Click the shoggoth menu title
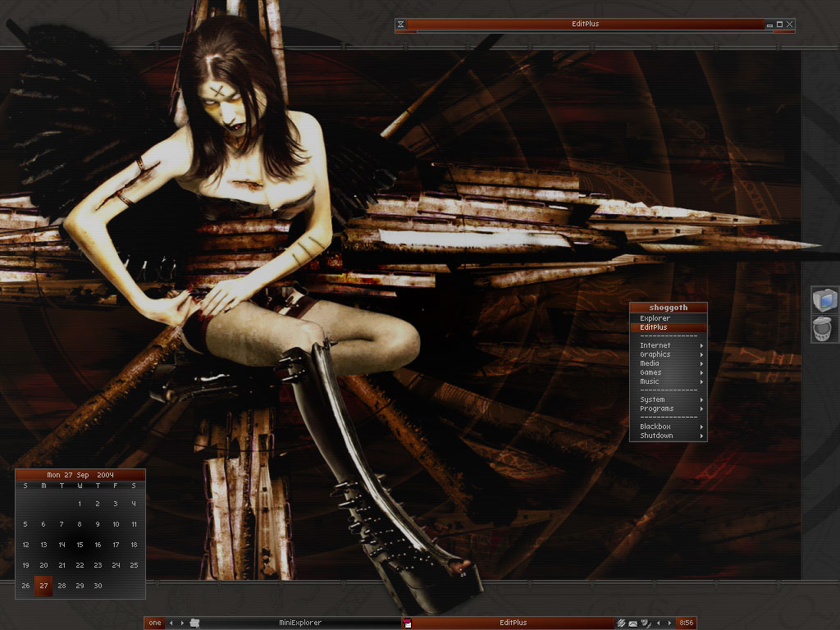Screen dimensions: 840x630 669,308
